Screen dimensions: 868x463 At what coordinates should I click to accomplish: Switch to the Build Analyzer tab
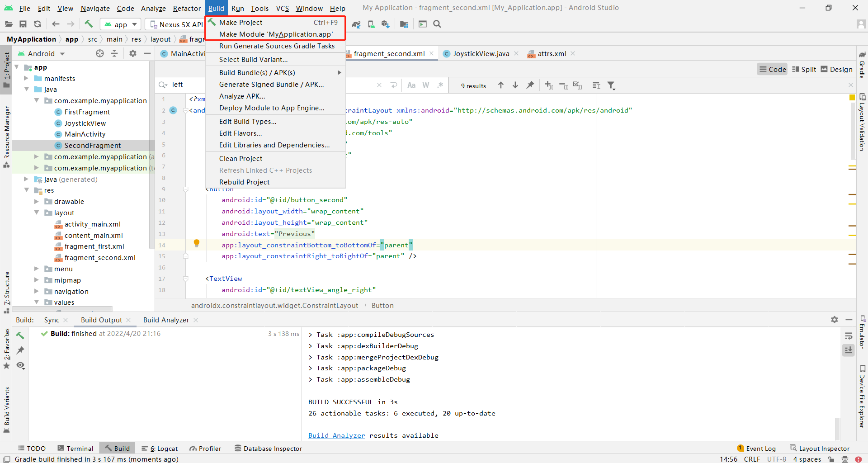pos(165,320)
